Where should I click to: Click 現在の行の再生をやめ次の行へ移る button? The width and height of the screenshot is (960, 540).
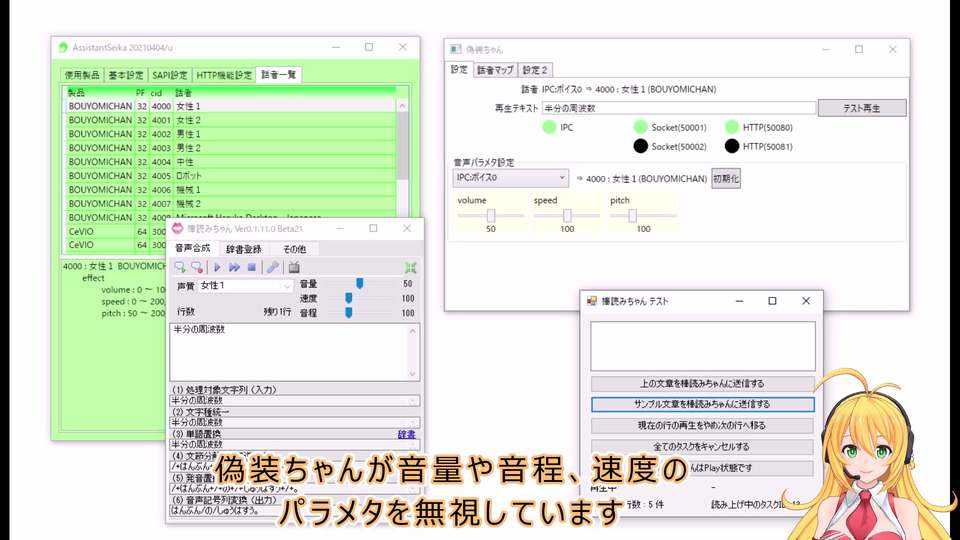[702, 425]
